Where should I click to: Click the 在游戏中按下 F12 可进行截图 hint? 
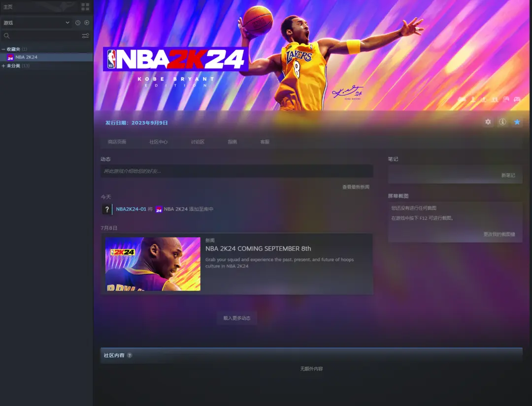click(x=423, y=218)
